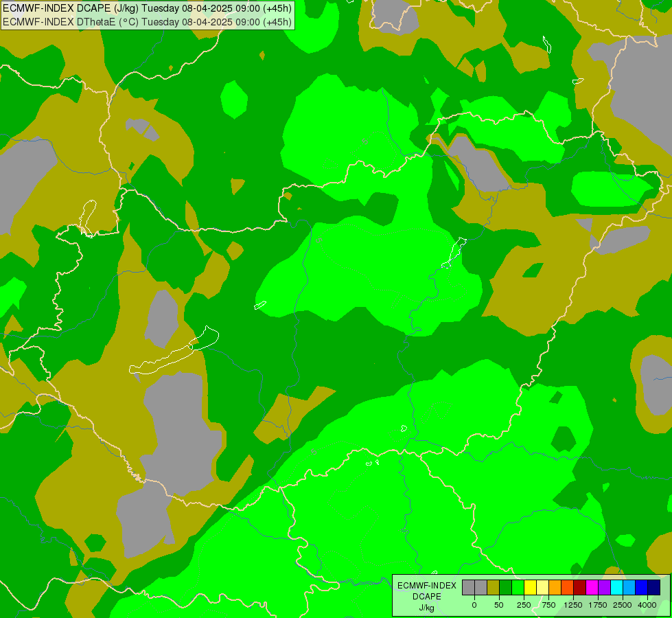This screenshot has width=672, height=618.
Task: Click the legend label ECMWF-INDEX
Action: [x=427, y=586]
